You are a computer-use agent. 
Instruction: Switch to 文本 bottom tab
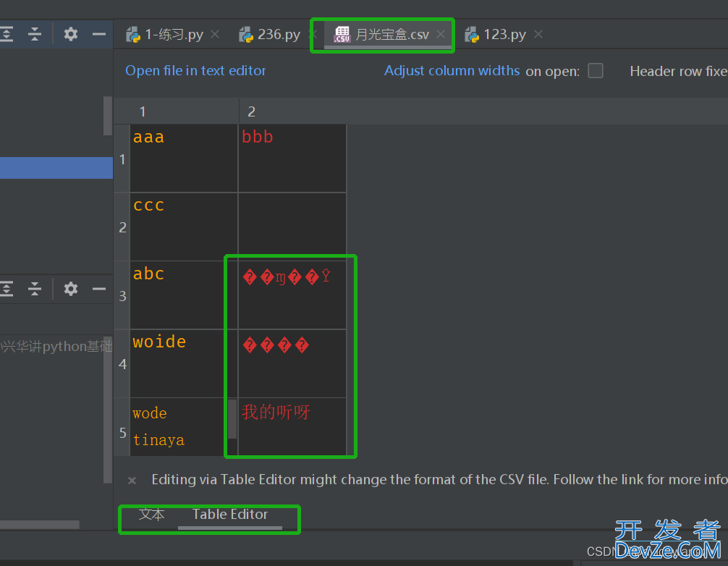click(x=152, y=515)
